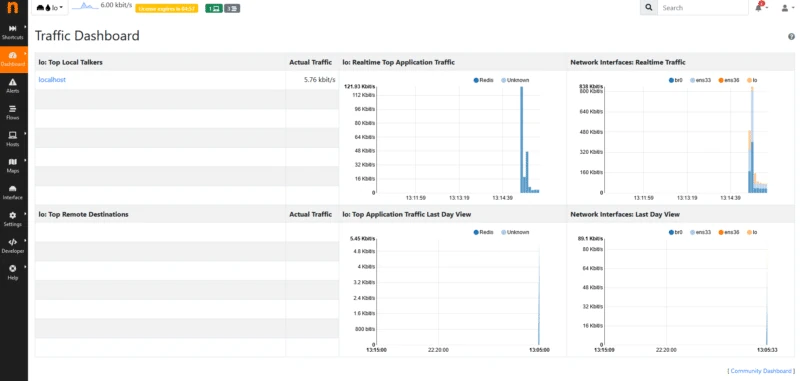Image resolution: width=800 pixels, height=381 pixels.
Task: Click 'lo: Top Application Traffic Last Day View' header
Action: pyautogui.click(x=407, y=214)
